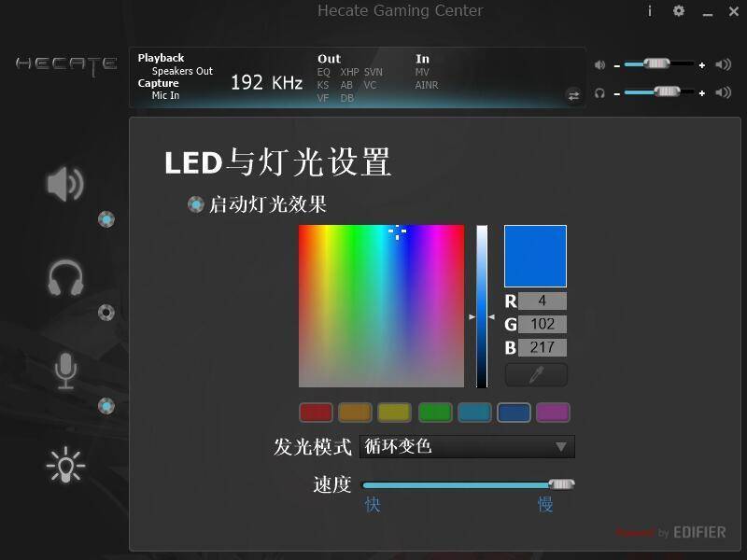Enable the 启动灯光效果 lighting effect option
The image size is (747, 560).
[195, 204]
